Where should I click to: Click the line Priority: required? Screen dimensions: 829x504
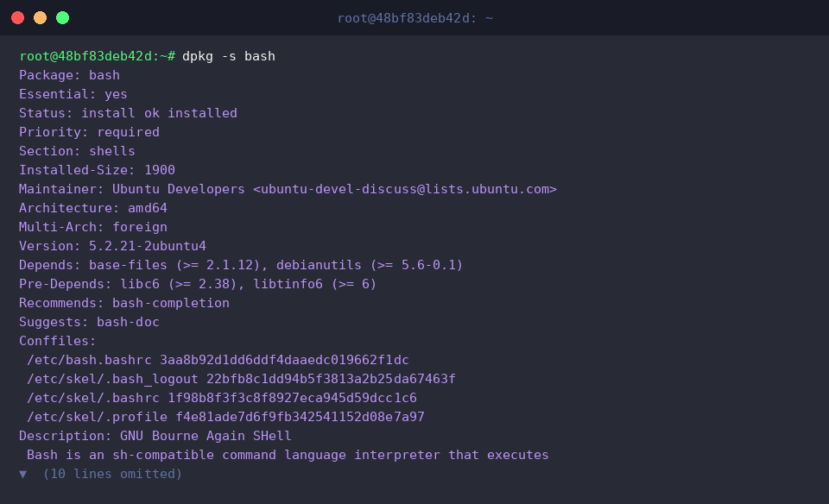point(89,132)
